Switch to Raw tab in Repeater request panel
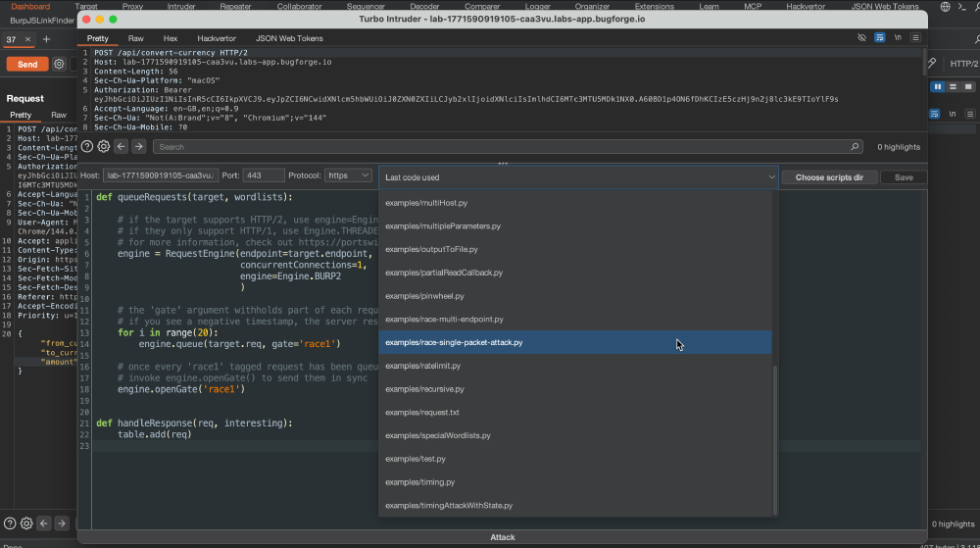Screen dimensions: 980x548 (59, 115)
